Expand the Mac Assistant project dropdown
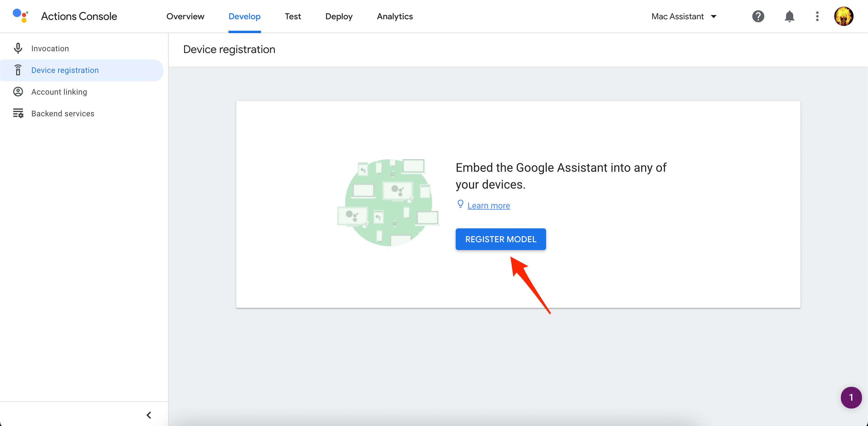868x426 pixels. pos(684,16)
